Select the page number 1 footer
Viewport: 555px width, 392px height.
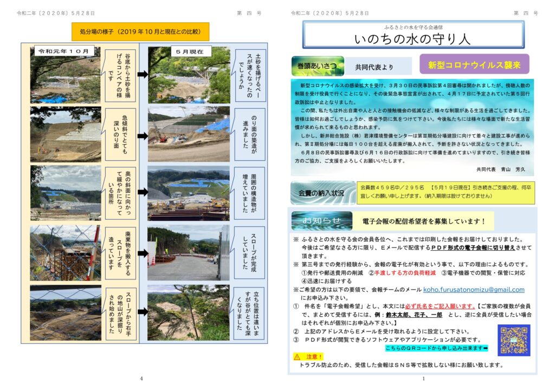423,378
